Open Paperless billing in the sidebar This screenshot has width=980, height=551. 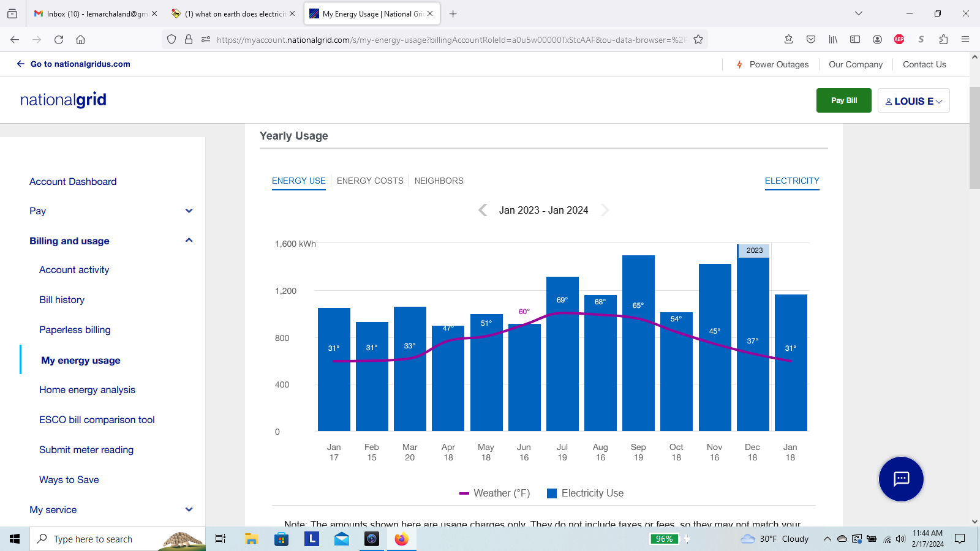[x=75, y=329]
